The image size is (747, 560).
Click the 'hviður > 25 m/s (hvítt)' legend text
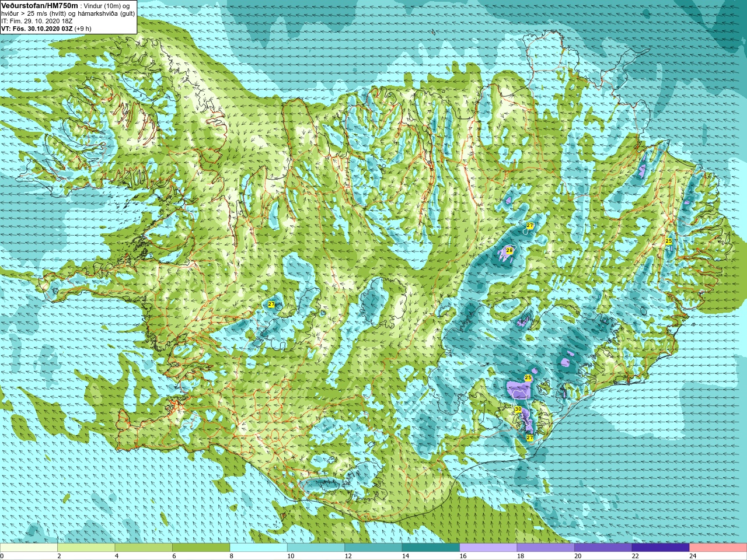34,13
